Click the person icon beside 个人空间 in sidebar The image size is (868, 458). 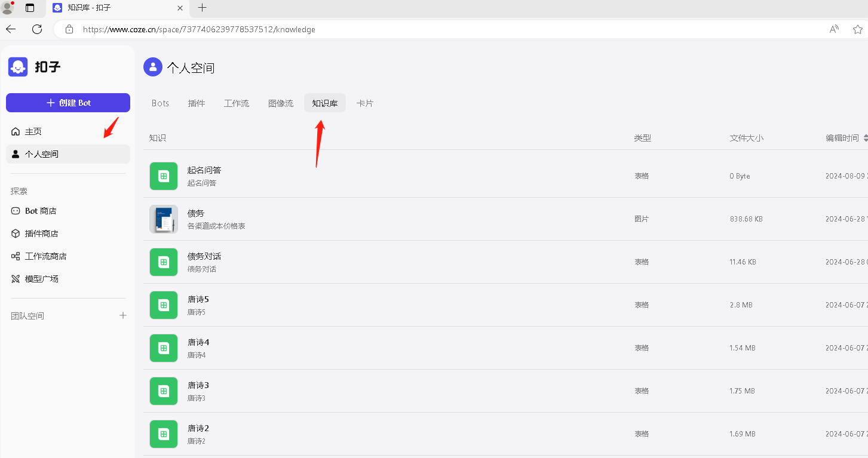pos(16,154)
